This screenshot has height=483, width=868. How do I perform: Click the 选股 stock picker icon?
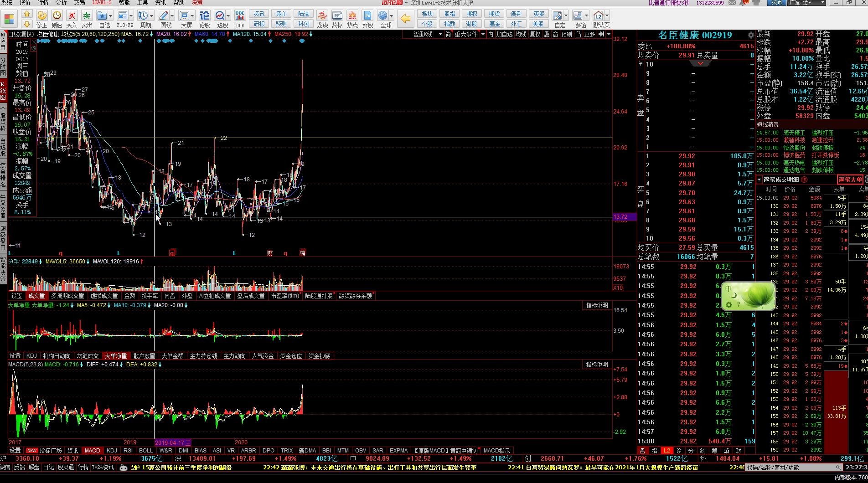point(220,15)
